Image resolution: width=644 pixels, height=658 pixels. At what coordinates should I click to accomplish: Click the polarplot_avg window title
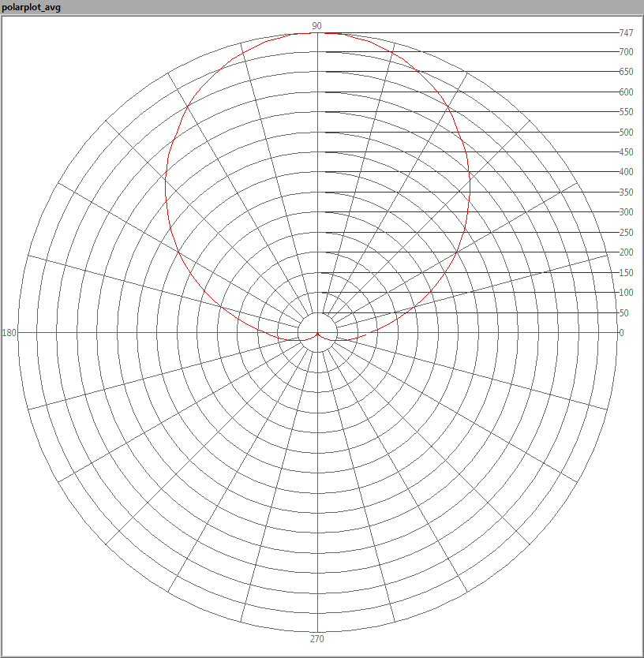pyautogui.click(x=32, y=7)
